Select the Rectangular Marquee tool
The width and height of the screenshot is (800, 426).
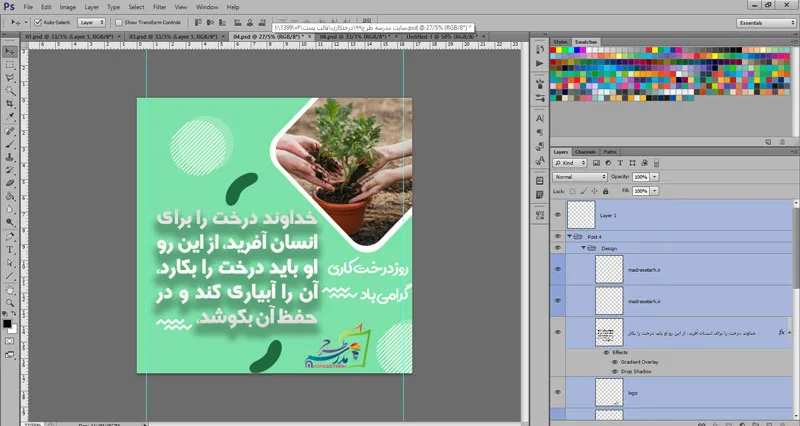pos(9,65)
